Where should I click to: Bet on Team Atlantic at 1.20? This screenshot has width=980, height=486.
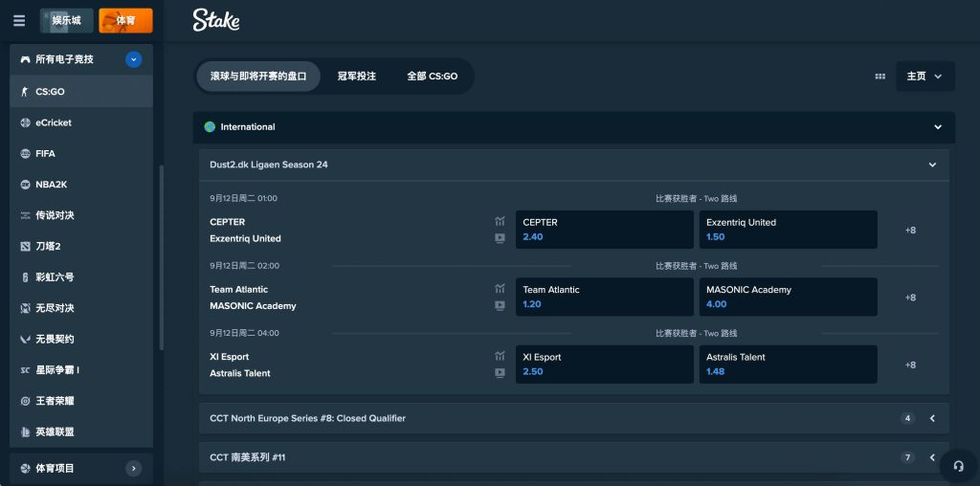pyautogui.click(x=605, y=297)
